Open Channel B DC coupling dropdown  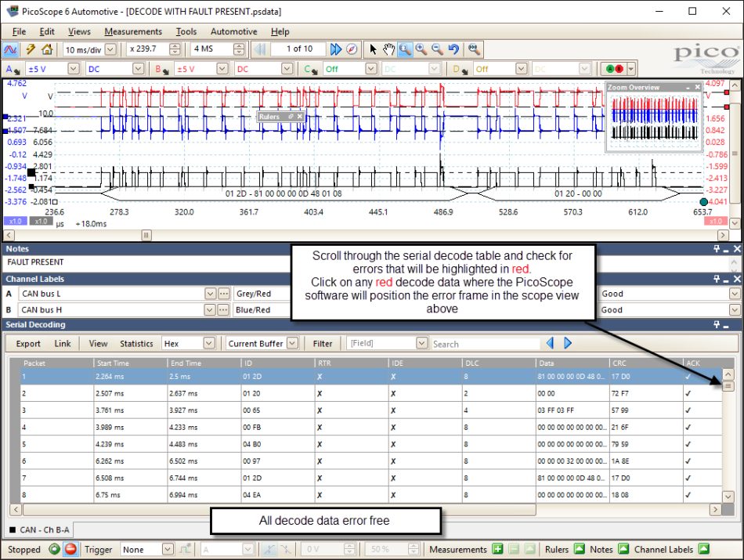coord(287,69)
